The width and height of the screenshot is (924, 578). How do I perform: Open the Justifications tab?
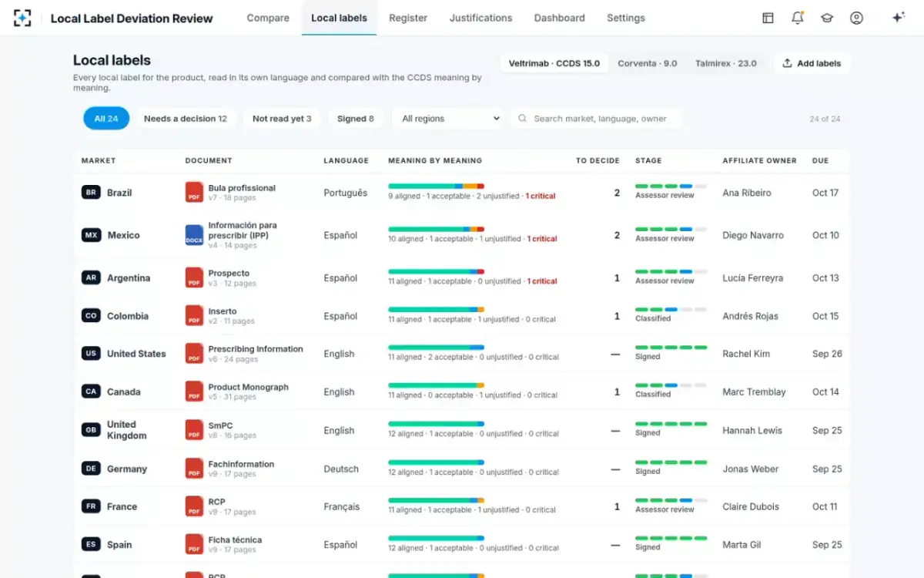click(x=480, y=18)
